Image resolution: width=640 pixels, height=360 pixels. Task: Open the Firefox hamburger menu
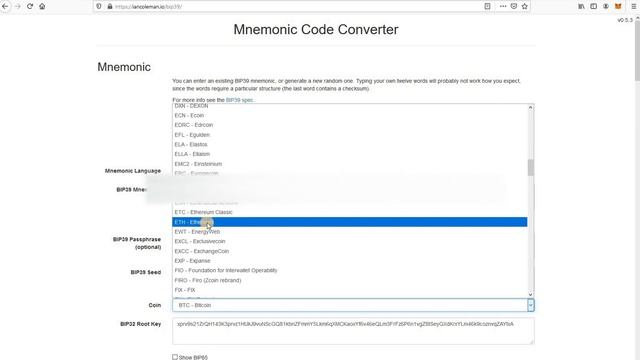tap(633, 6)
